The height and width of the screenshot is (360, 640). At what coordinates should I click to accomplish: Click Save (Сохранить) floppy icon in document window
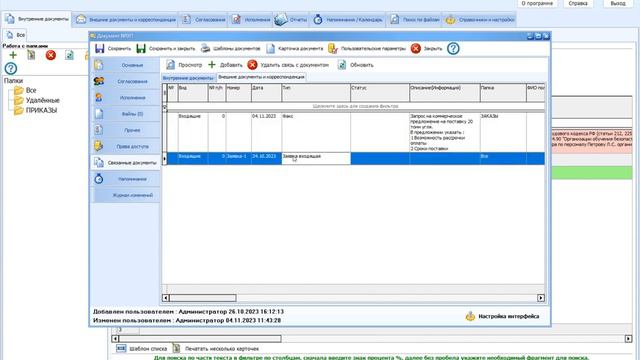(x=100, y=49)
